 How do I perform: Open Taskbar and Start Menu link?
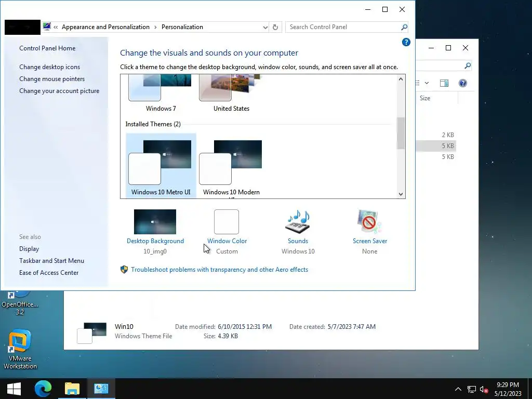pyautogui.click(x=51, y=261)
